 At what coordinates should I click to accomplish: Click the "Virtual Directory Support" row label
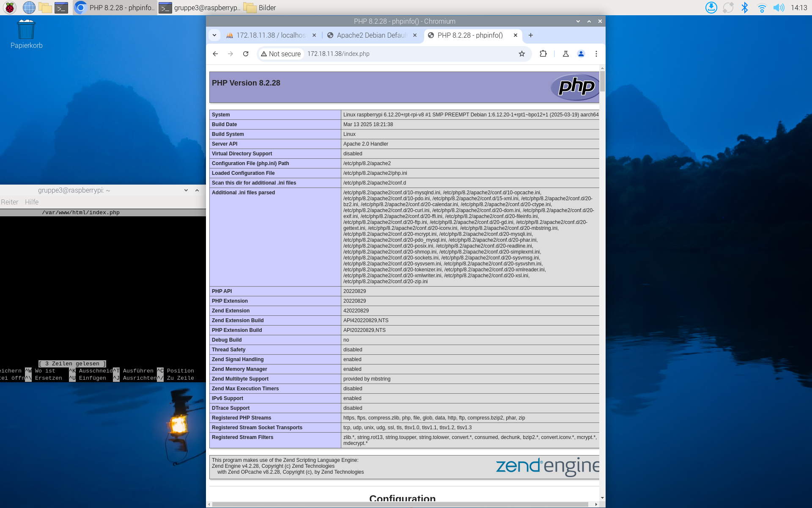[x=242, y=154]
